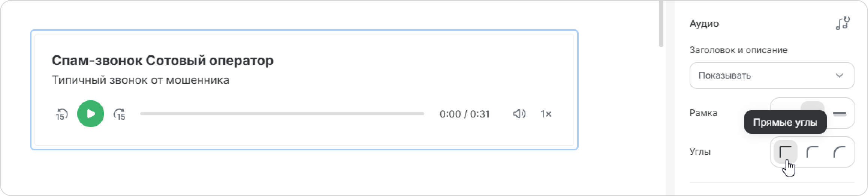The width and height of the screenshot is (868, 196).
Task: Change the 1× playback speed
Action: click(546, 114)
